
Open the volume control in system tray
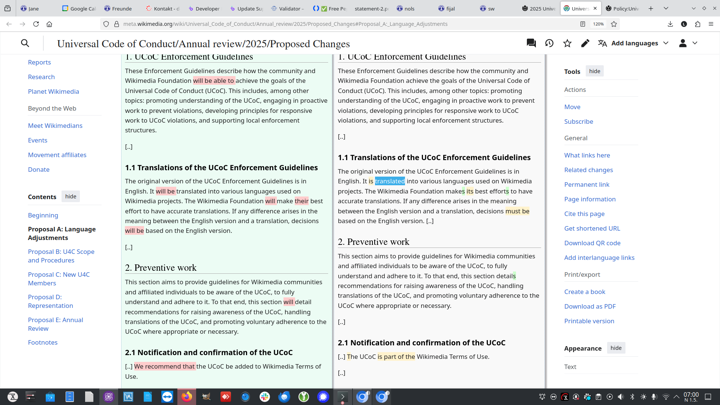point(621,397)
